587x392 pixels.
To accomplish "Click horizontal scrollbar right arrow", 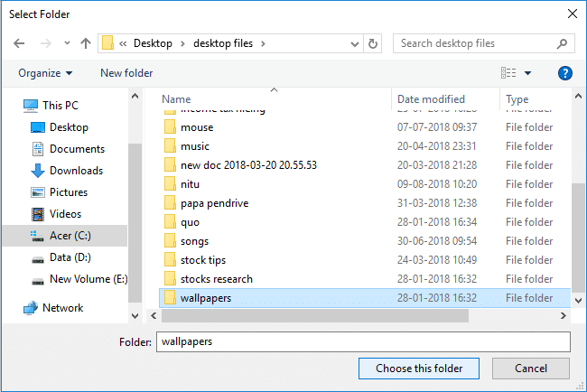I will [563, 316].
